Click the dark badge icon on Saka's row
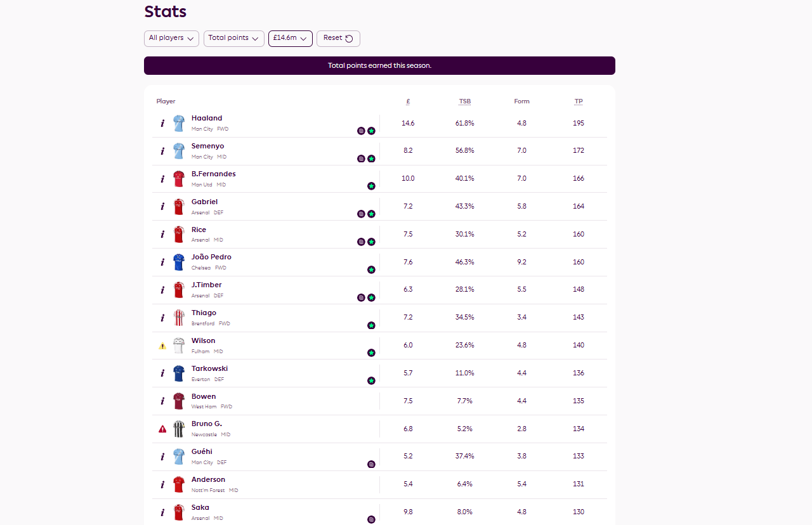812x525 pixels. [371, 519]
